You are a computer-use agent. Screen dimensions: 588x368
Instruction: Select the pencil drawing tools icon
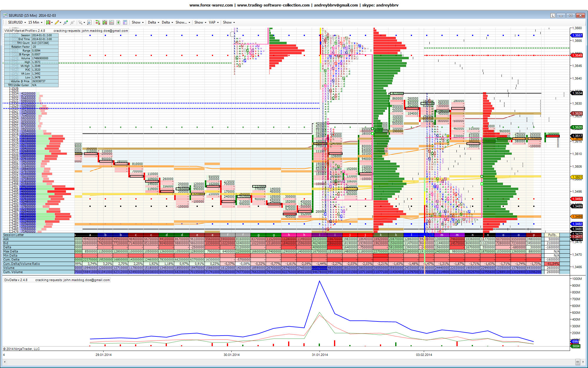click(57, 22)
